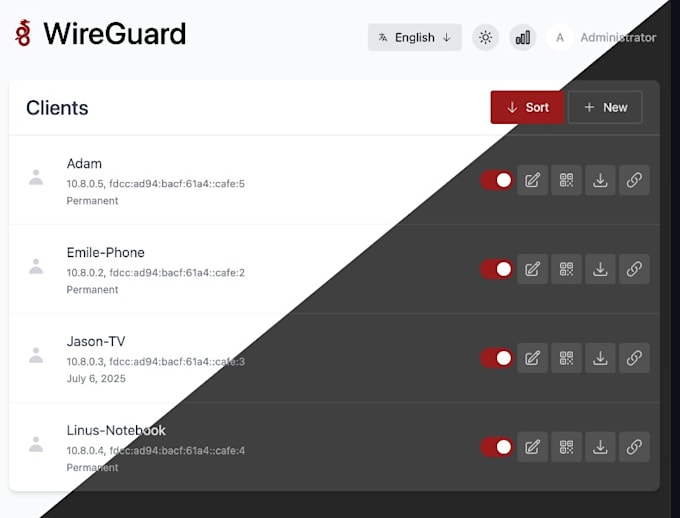The image size is (680, 518).
Task: Open the English language dropdown
Action: [415, 37]
